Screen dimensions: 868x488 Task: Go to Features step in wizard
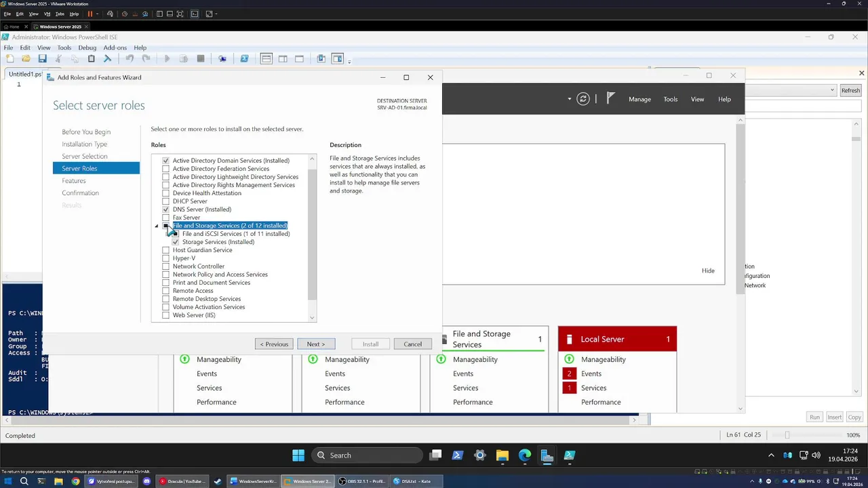(x=74, y=181)
